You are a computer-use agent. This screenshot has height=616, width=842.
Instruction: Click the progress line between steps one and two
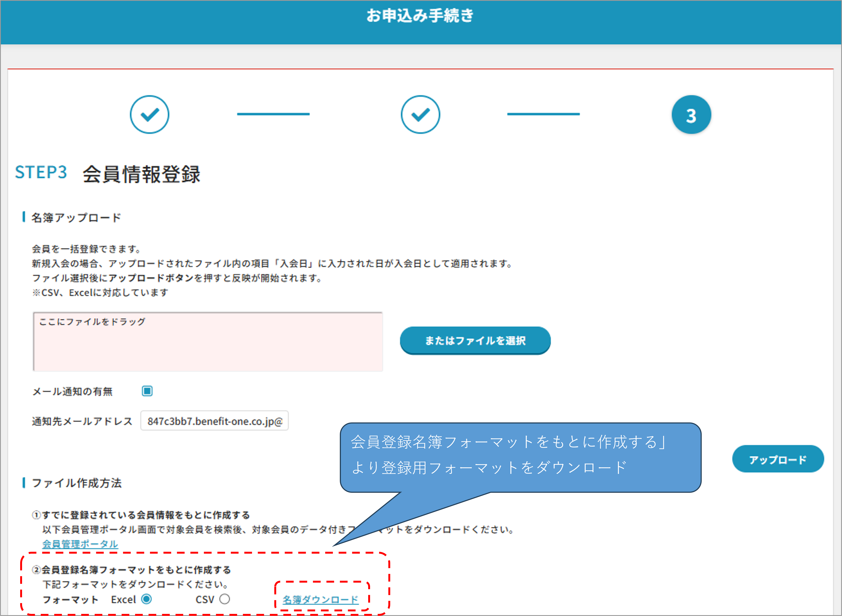(273, 114)
